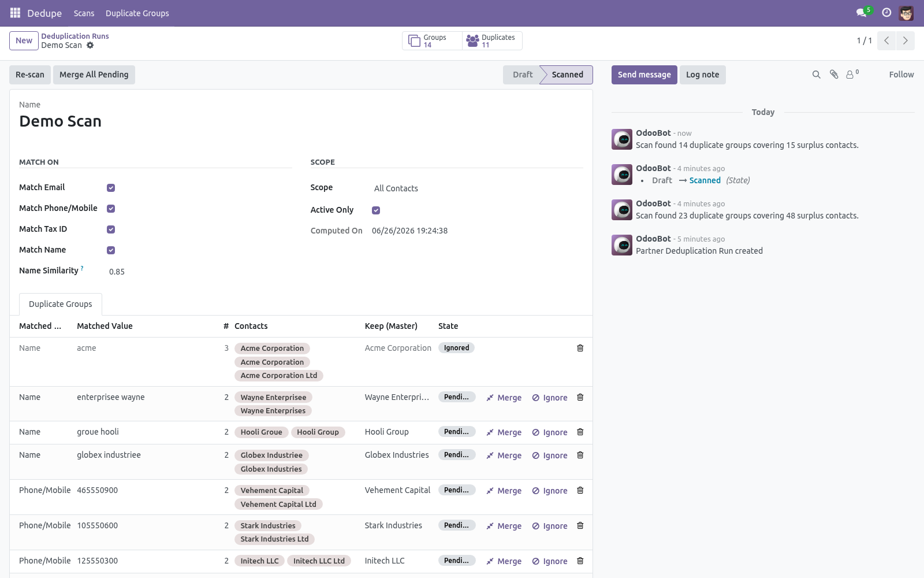Screen dimensions: 924x578
Task: Search messages in the chatter
Action: [816, 75]
